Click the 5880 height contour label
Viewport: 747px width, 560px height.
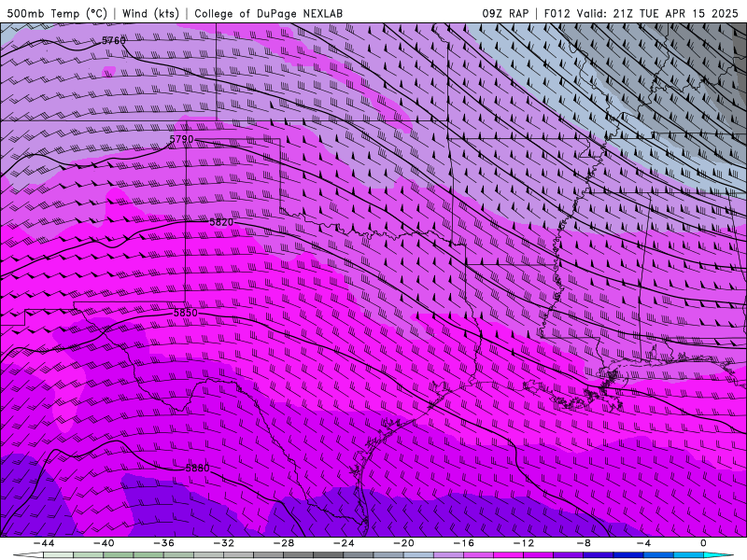pos(197,469)
